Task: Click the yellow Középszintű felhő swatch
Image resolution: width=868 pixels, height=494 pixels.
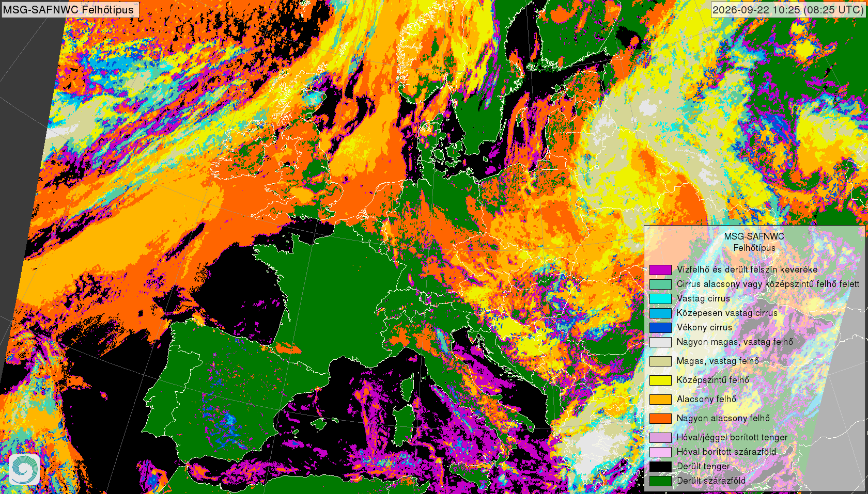Action: pyautogui.click(x=660, y=380)
